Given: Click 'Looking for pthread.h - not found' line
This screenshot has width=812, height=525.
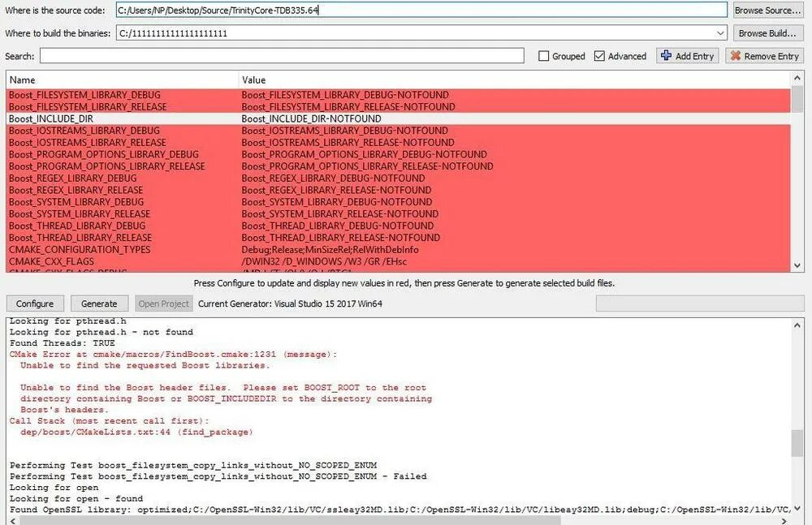Looking at the screenshot, I should click(101, 332).
